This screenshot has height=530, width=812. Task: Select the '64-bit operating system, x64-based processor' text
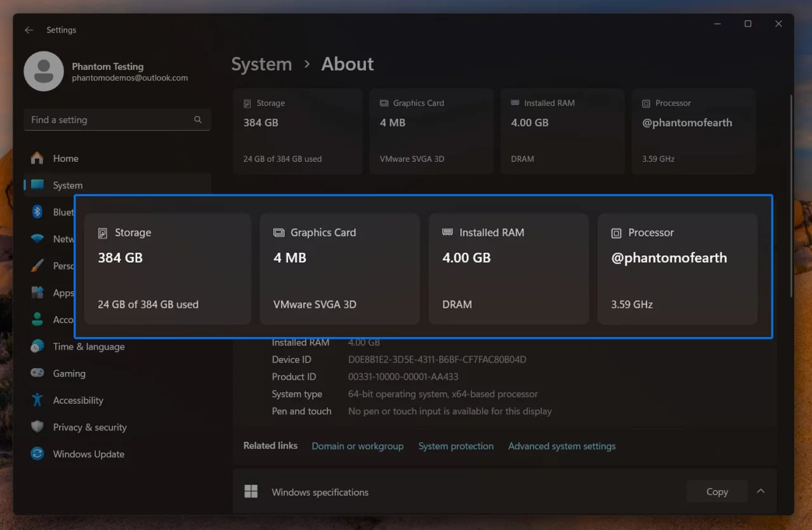[443, 394]
